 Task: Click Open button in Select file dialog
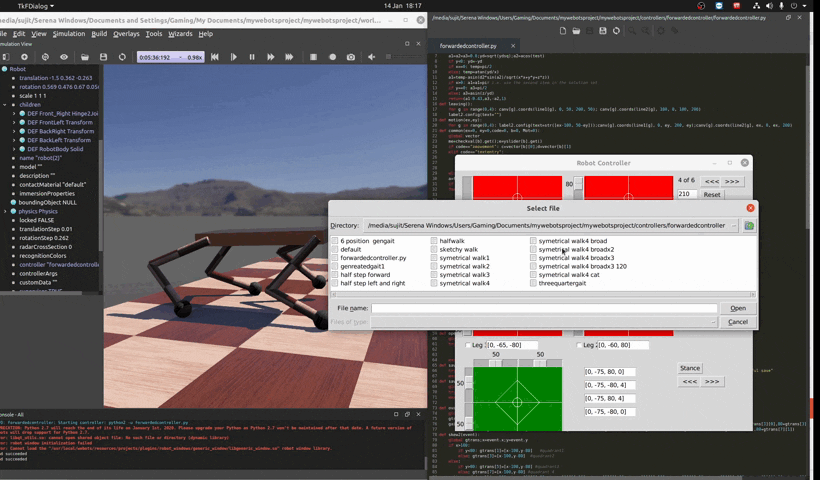pyautogui.click(x=738, y=308)
